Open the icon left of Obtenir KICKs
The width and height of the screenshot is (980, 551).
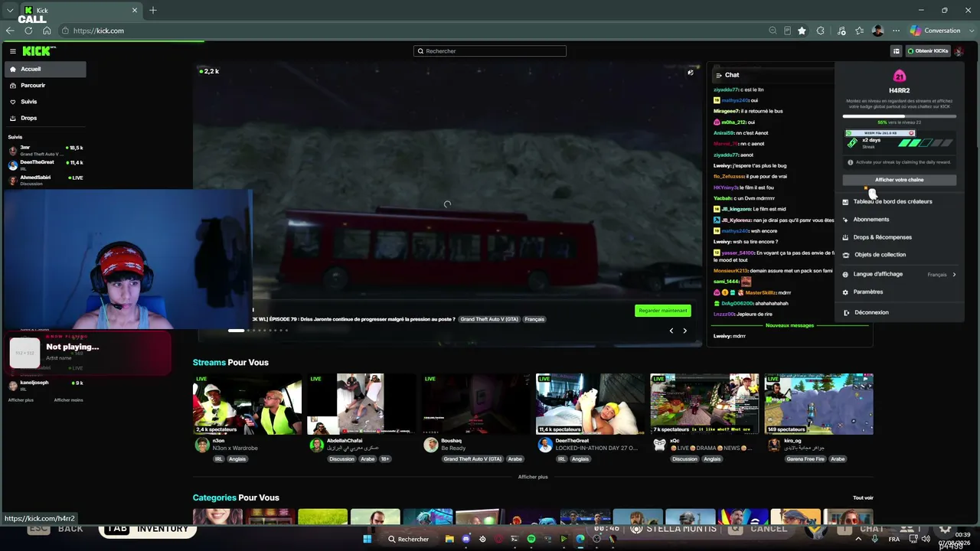pos(896,51)
